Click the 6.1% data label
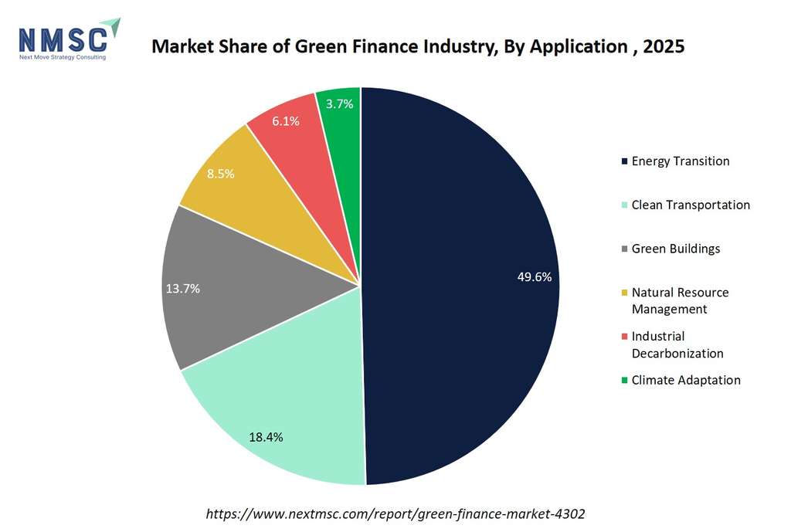 pos(286,121)
